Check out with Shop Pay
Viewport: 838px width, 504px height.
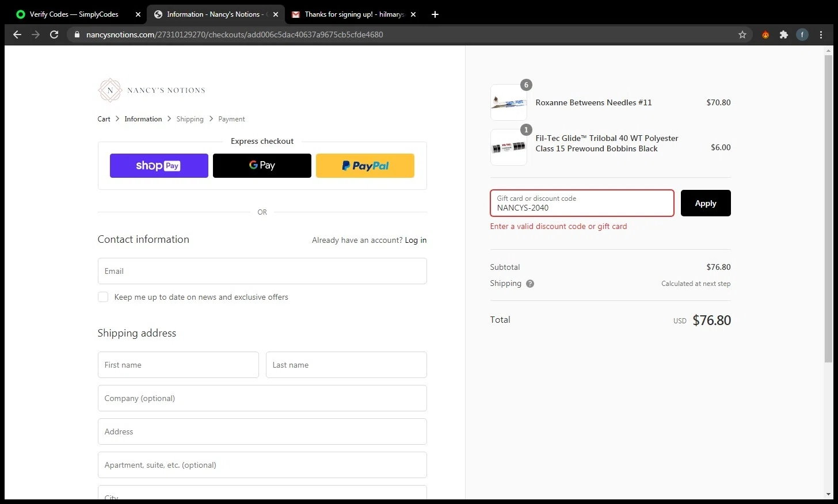(x=159, y=166)
